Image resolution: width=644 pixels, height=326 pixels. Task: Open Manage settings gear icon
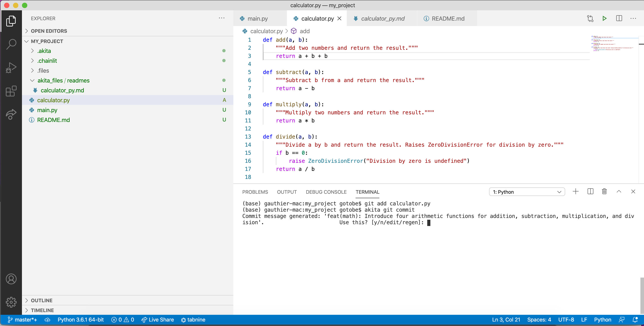[11, 302]
